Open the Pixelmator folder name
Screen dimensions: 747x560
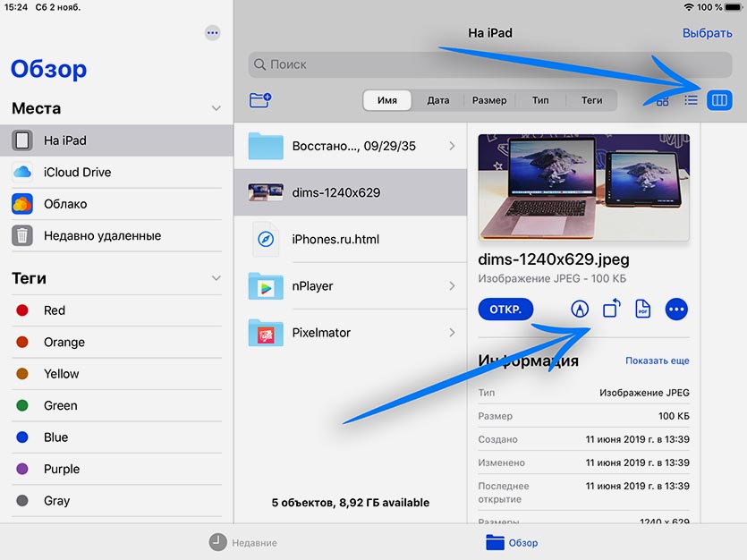[321, 333]
